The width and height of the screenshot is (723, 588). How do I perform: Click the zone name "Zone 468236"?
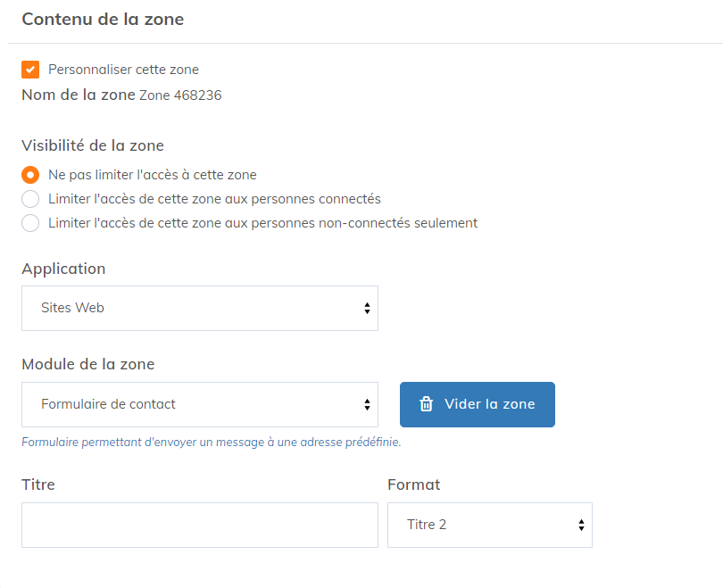point(180,95)
